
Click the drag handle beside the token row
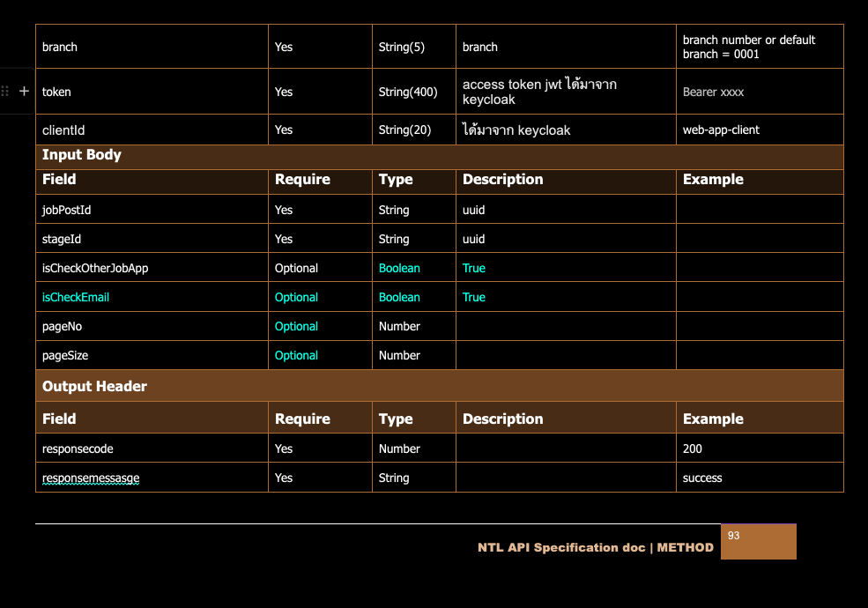click(x=6, y=91)
